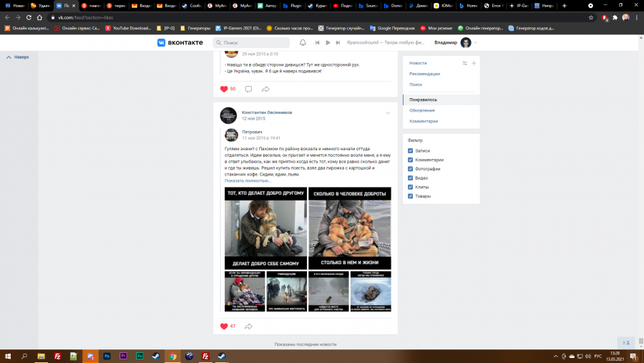
Task: Skip to previous track in header player
Action: (x=317, y=42)
